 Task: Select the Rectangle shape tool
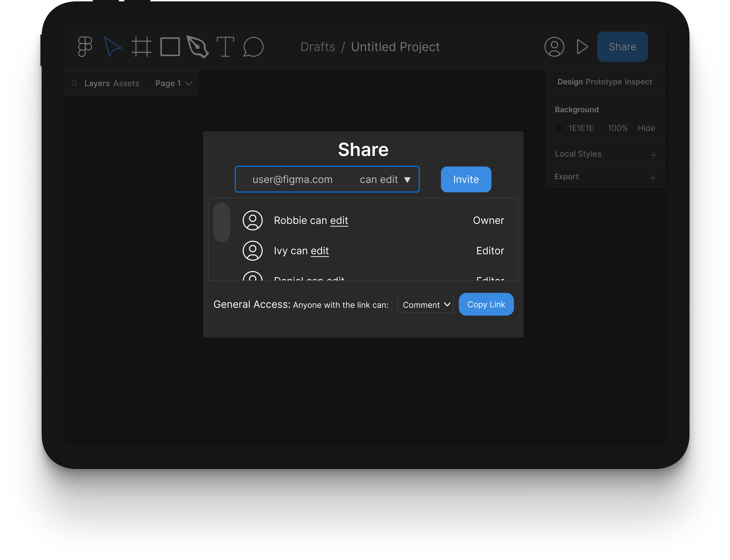[x=170, y=47]
